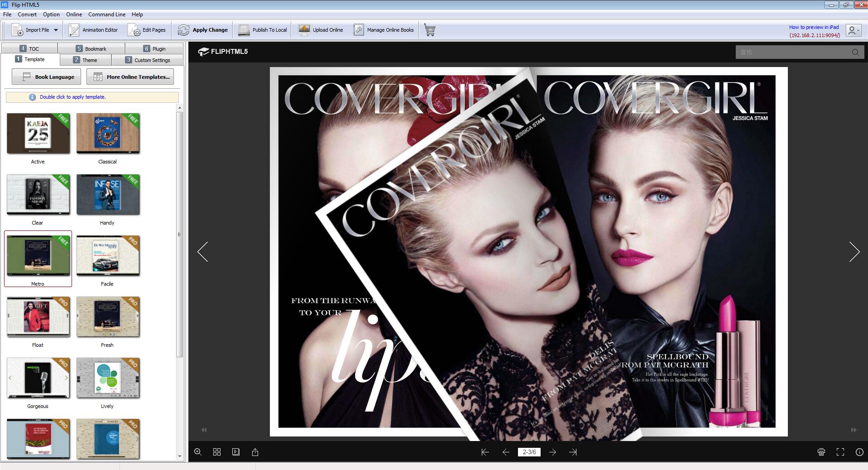The image size is (868, 470).
Task: Open the Command Line menu
Action: 106,14
